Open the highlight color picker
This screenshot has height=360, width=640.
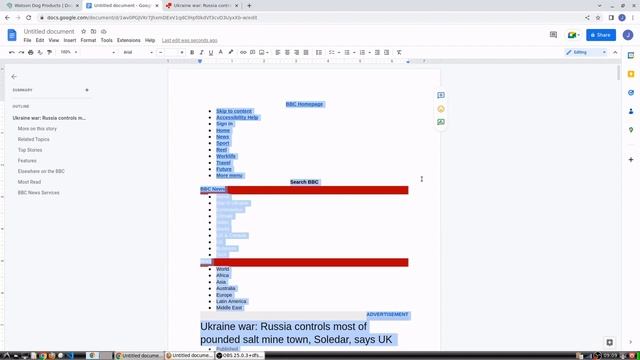[231, 52]
